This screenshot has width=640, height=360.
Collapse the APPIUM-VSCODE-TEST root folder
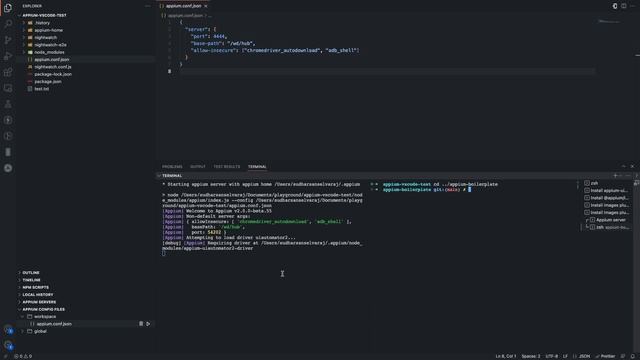click(x=86, y=16)
